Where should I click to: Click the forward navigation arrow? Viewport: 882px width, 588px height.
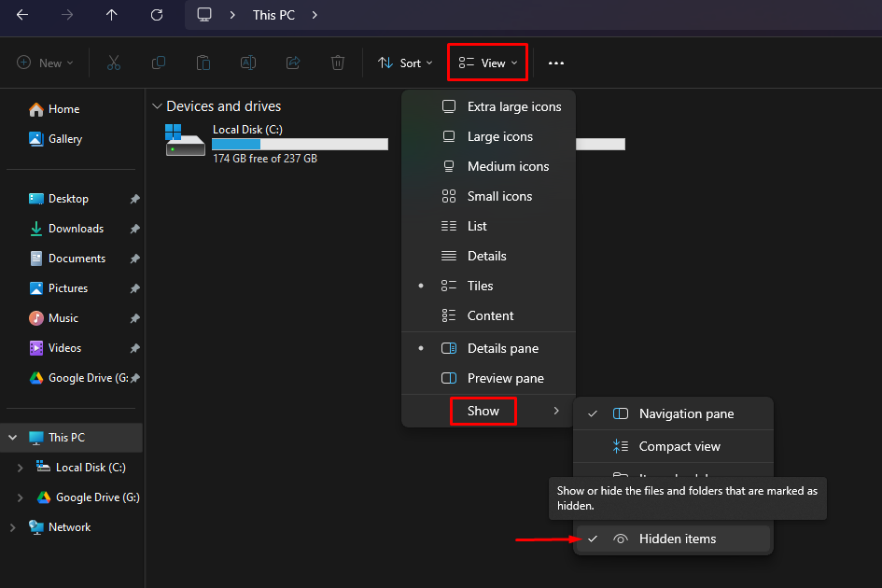67,15
